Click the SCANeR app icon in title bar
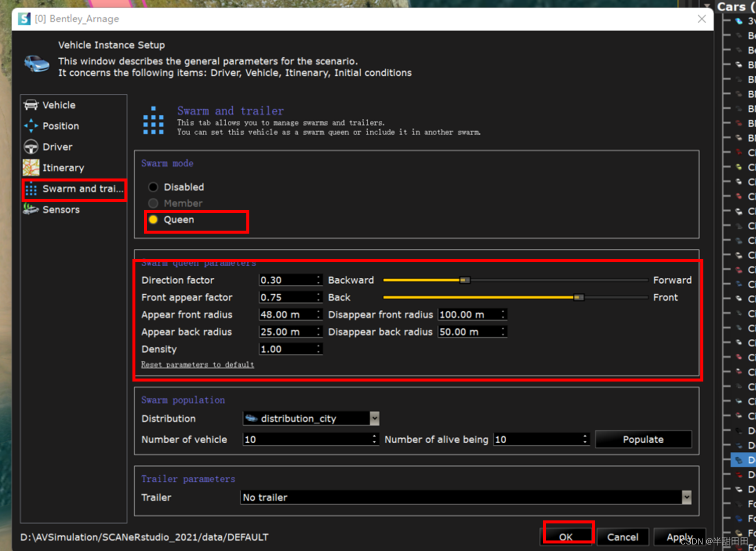This screenshot has width=756, height=551. coord(24,19)
